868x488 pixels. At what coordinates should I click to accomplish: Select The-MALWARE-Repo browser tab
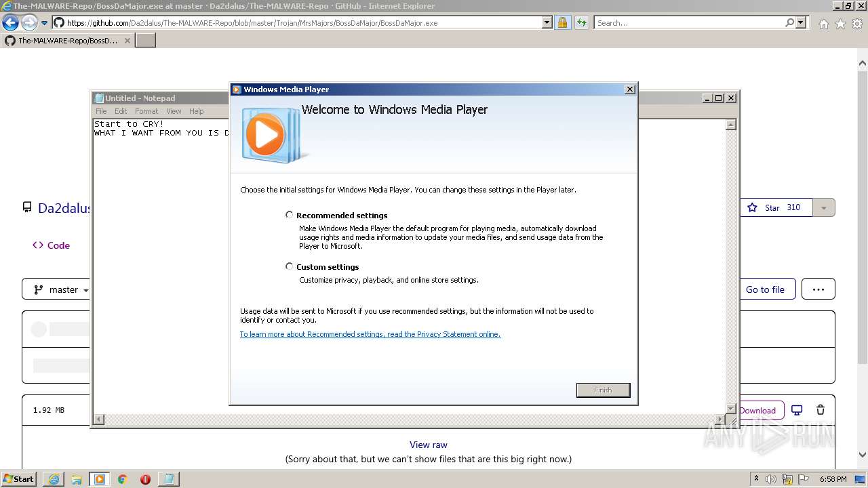68,40
